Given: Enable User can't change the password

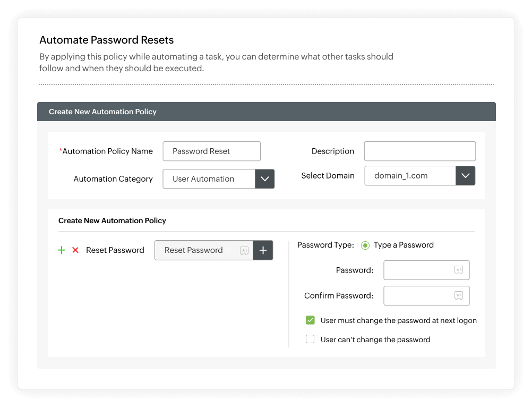Looking at the screenshot, I should [x=310, y=339].
